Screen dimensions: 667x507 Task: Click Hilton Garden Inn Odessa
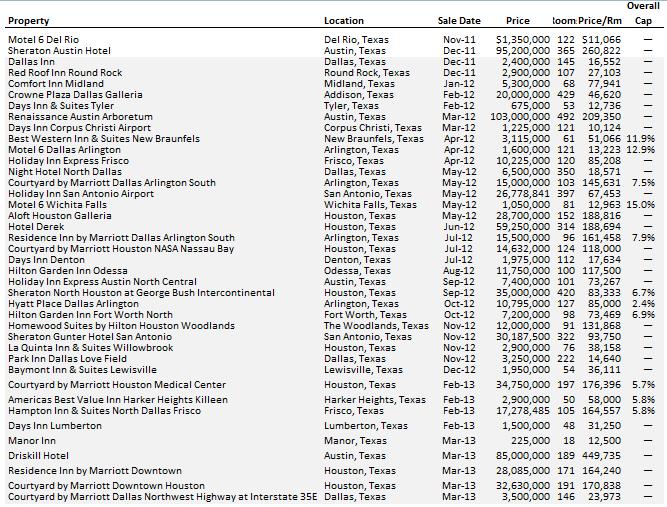(x=68, y=271)
